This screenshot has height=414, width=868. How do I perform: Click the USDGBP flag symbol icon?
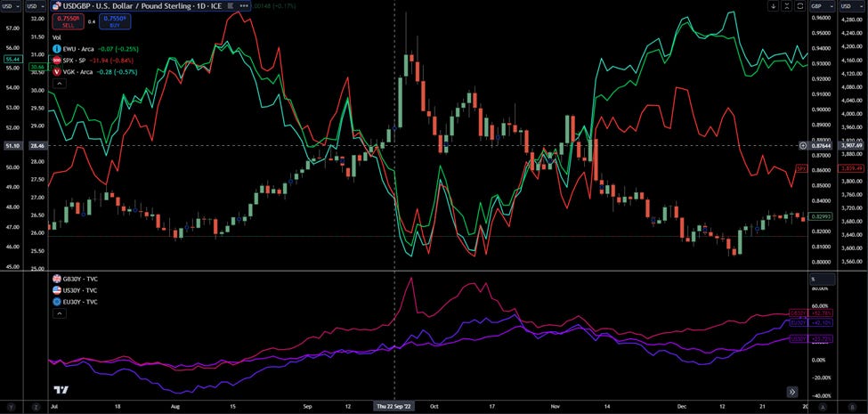[56, 6]
